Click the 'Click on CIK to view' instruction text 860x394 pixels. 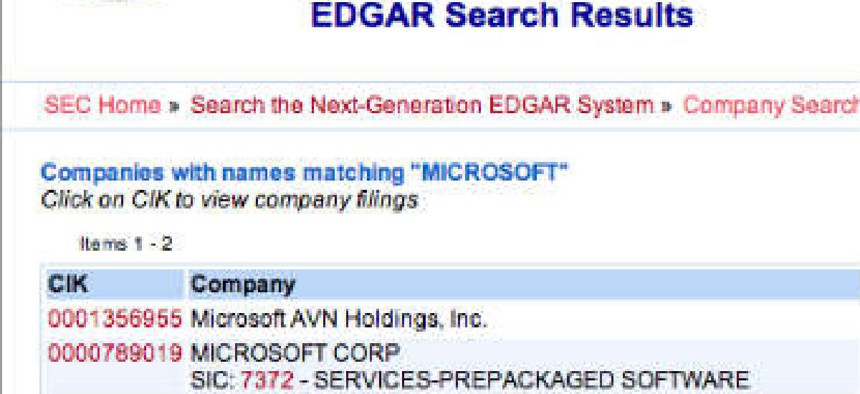point(229,200)
